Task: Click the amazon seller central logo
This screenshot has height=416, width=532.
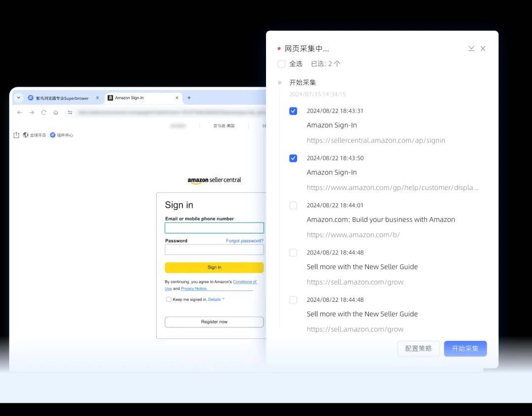Action: point(214,180)
